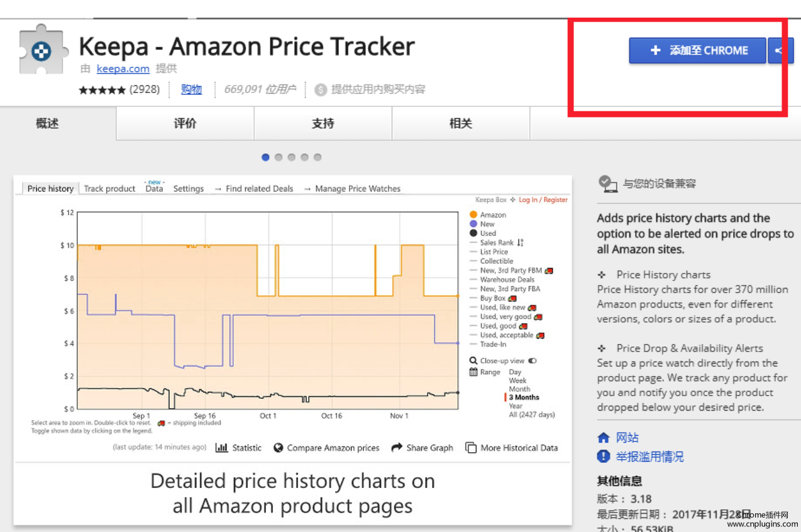
Task: Select All (2427 days) range
Action: point(531,414)
